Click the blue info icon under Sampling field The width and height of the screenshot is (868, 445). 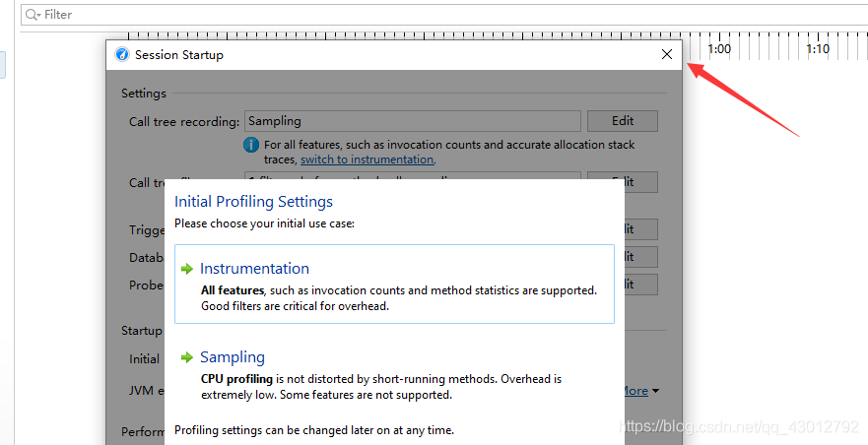[x=252, y=146]
